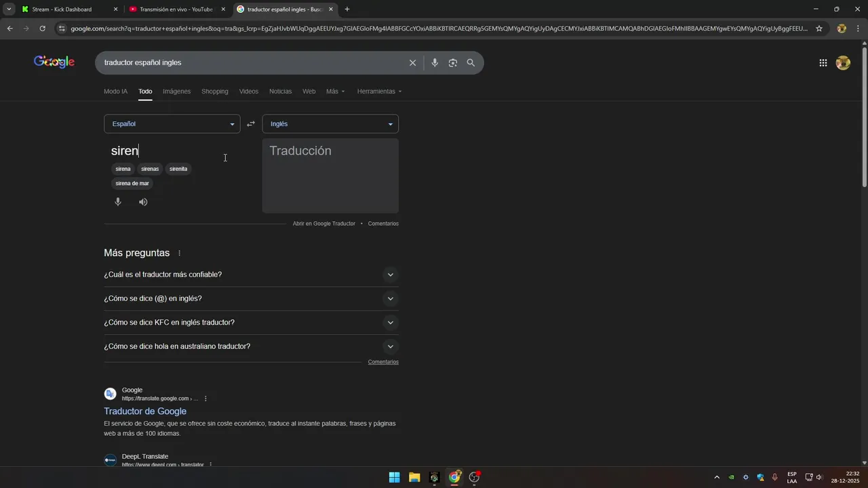Switch to Modo IA tab

[115, 91]
